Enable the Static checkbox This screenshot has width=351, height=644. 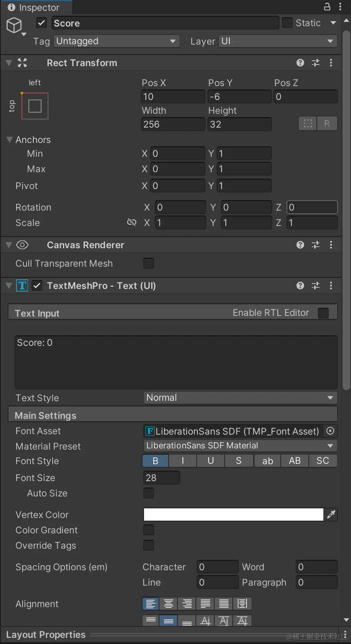click(287, 23)
